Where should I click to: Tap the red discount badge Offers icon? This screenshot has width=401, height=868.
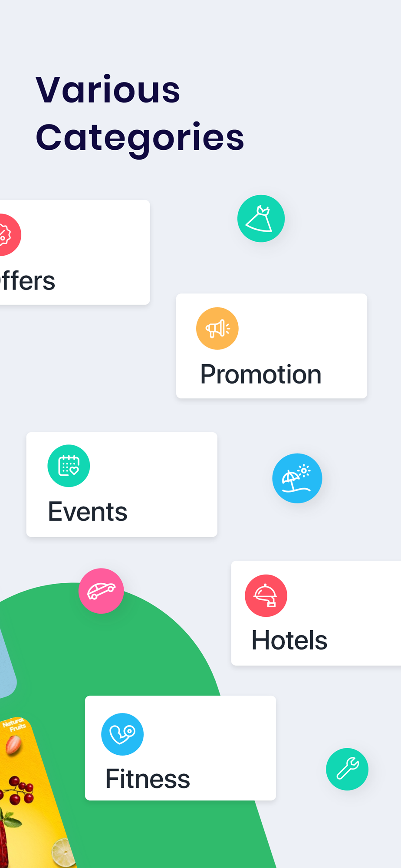click(x=7, y=235)
